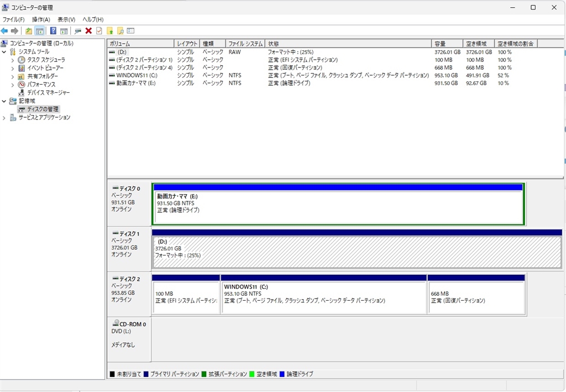Open the ヘルプ(H) menu
Image resolution: width=566 pixels, height=392 pixels.
pyautogui.click(x=93, y=19)
